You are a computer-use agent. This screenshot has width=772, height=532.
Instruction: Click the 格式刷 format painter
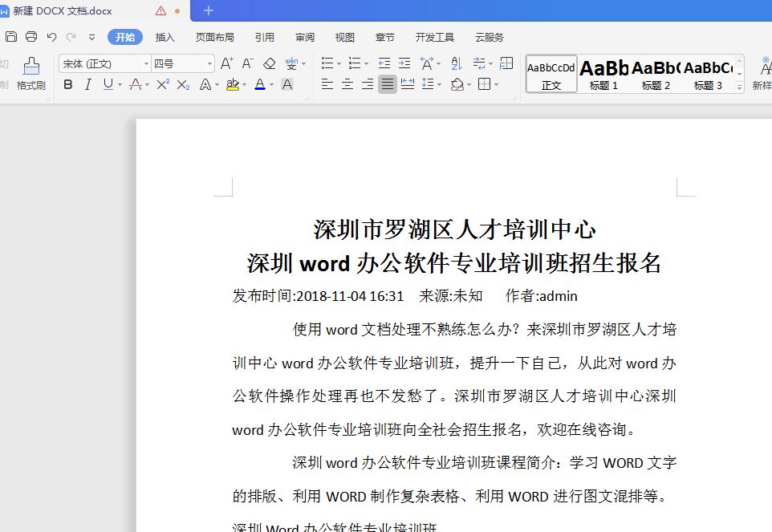coord(31,74)
